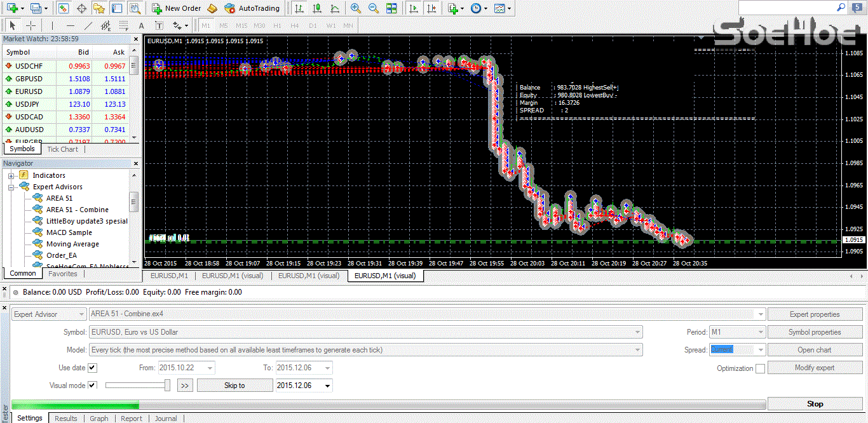The width and height of the screenshot is (868, 423).
Task: Select the text label 'A' tool
Action: click(141, 26)
